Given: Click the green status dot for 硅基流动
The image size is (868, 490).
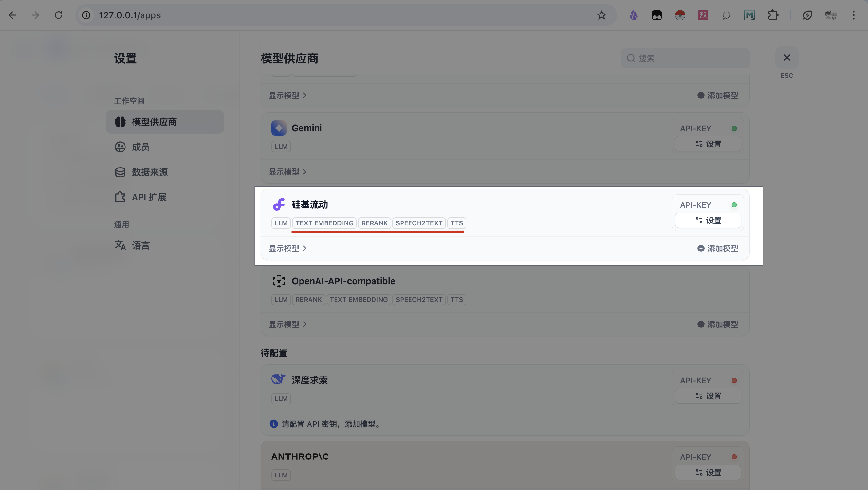Looking at the screenshot, I should point(734,205).
